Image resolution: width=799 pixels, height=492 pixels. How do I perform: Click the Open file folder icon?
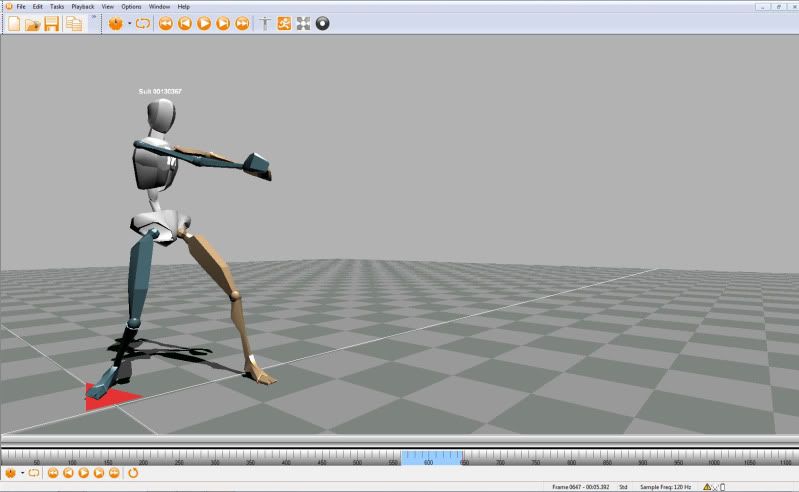(x=33, y=24)
